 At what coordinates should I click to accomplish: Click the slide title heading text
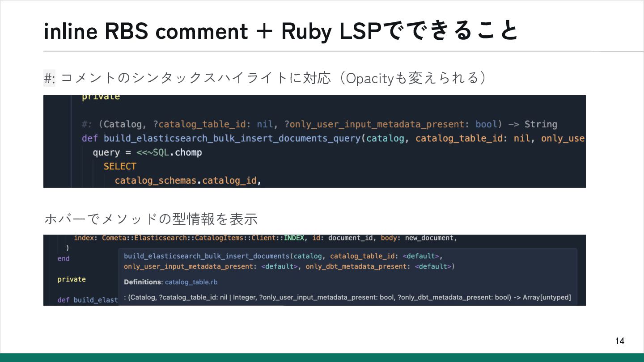coord(280,31)
